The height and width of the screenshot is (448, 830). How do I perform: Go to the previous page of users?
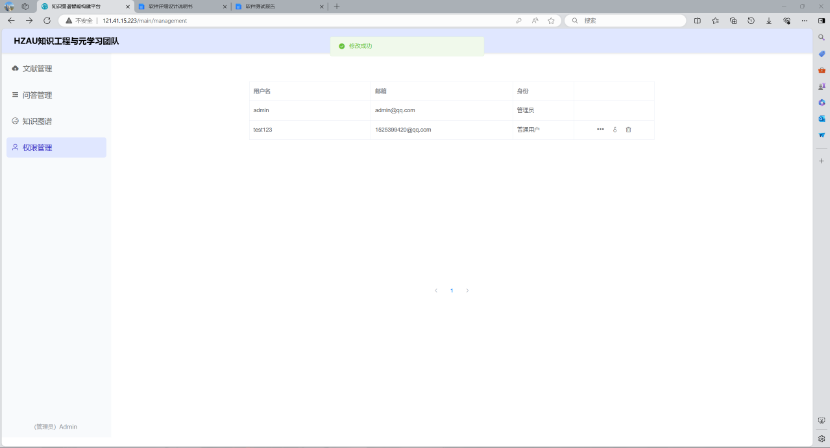(436, 290)
